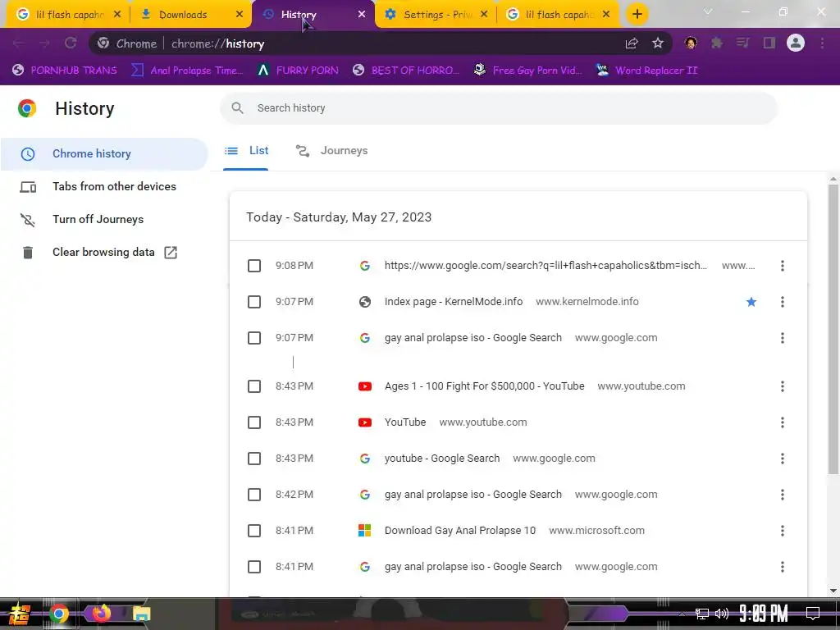Click the Chrome icon on the taskbar

coord(59,614)
